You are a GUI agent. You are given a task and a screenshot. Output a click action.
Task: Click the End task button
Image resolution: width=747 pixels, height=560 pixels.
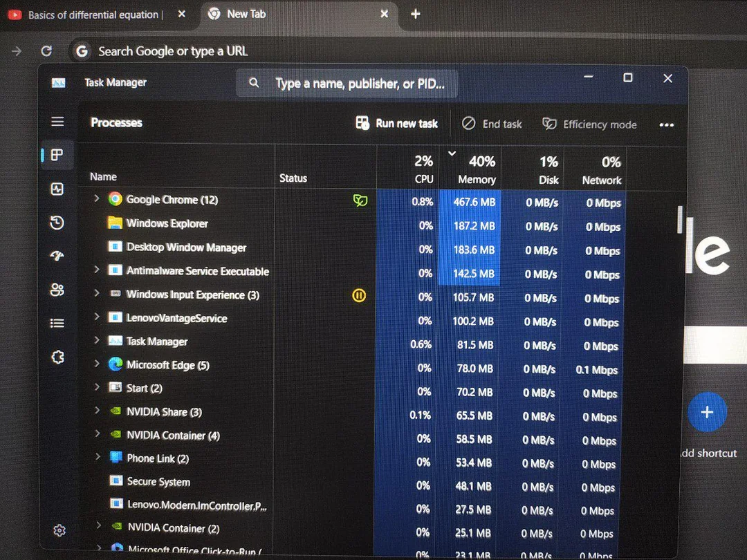coord(492,124)
